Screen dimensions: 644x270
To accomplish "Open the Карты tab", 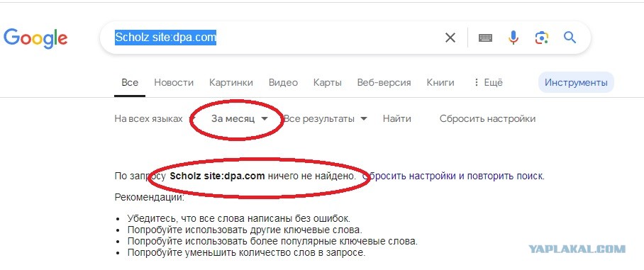I will [328, 82].
